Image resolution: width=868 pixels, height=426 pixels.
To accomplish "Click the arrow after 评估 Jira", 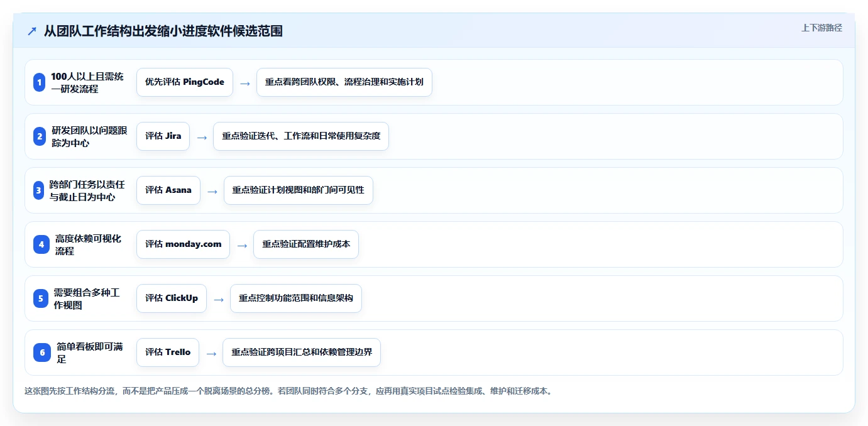I will [202, 137].
